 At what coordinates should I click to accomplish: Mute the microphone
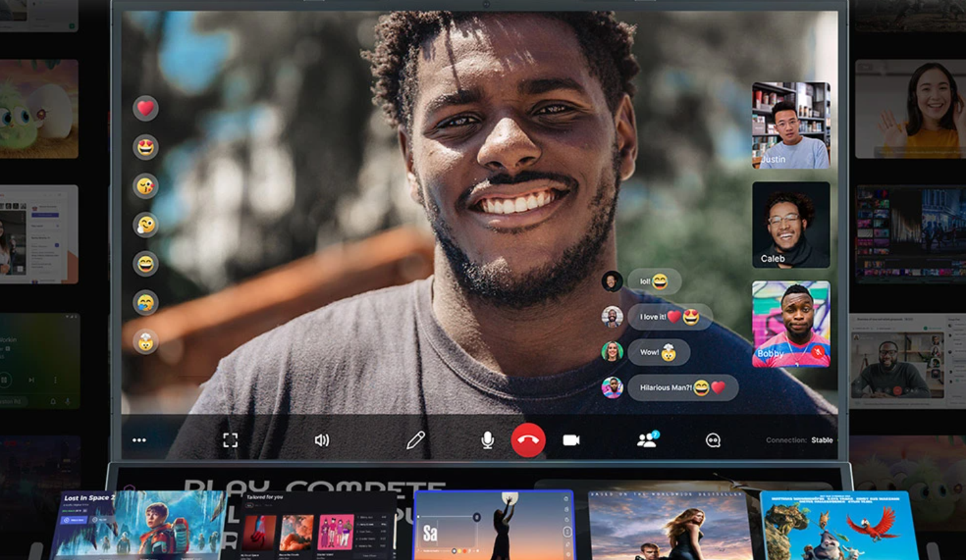point(488,440)
